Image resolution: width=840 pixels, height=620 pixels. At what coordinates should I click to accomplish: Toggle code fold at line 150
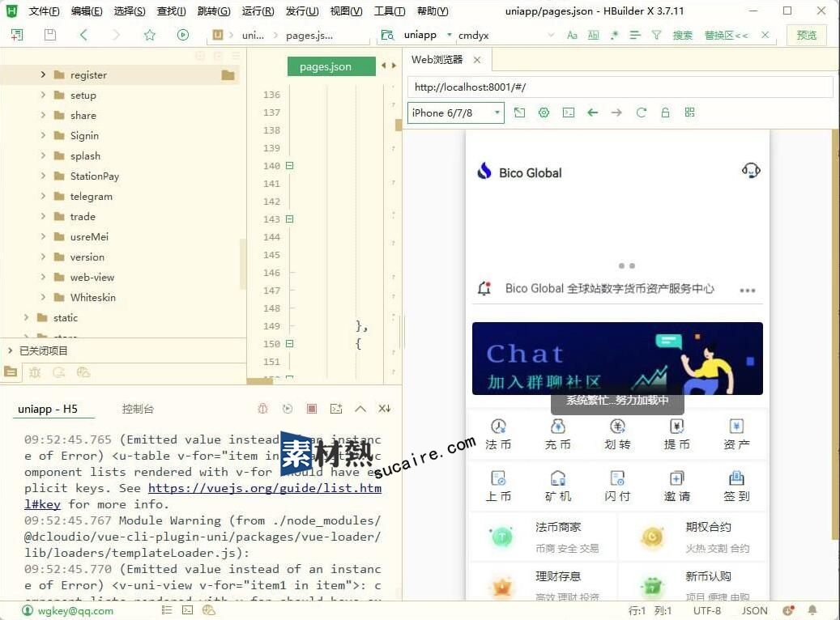point(290,344)
